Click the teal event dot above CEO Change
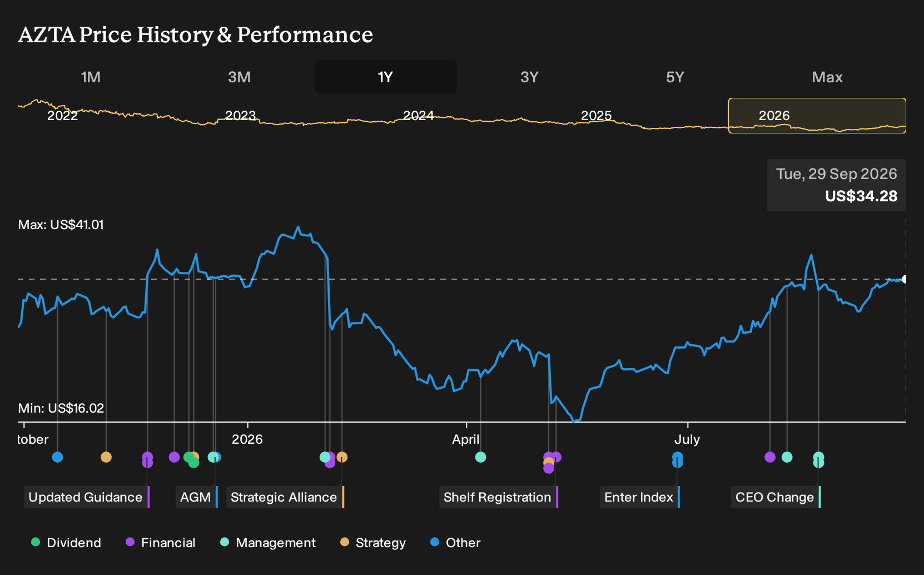The image size is (924, 575). pos(818,457)
